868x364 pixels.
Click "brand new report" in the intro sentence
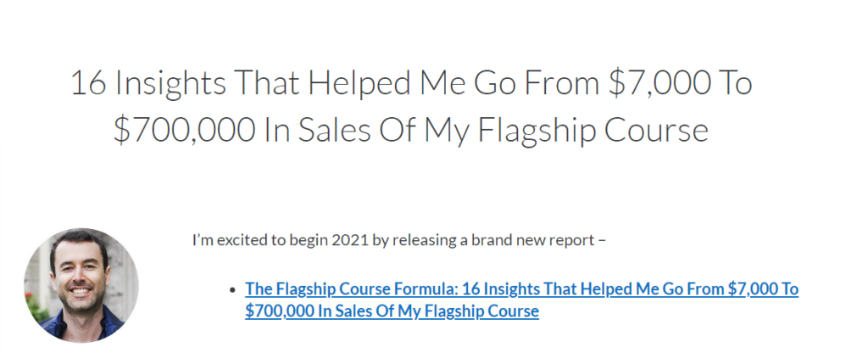click(539, 240)
